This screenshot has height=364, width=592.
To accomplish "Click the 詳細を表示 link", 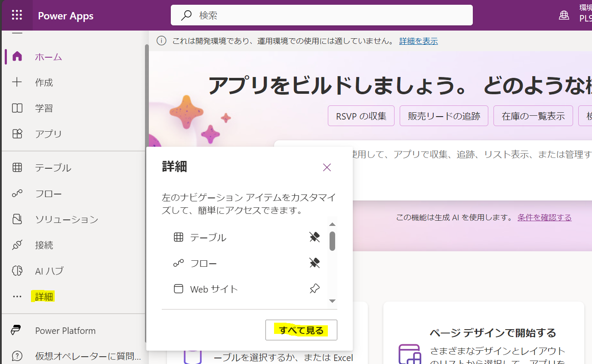I will (419, 41).
